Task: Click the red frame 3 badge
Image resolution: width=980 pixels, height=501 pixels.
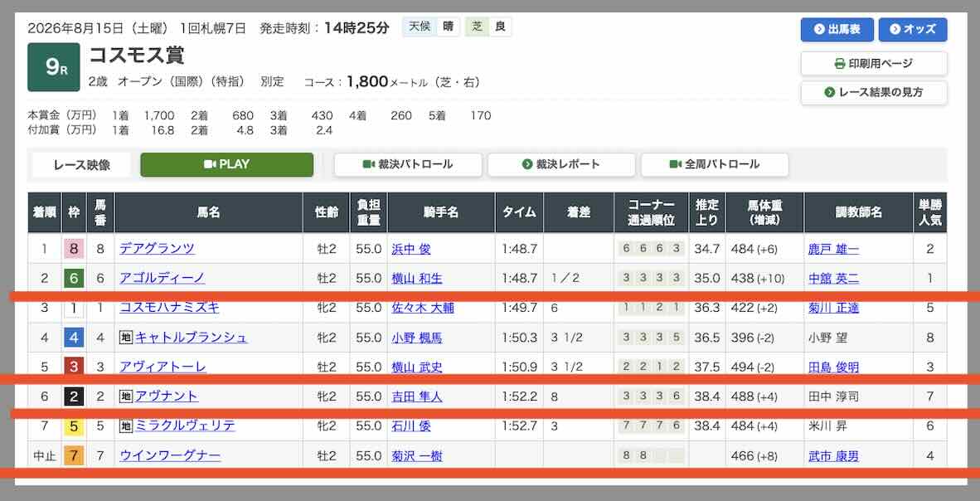Action: [74, 367]
